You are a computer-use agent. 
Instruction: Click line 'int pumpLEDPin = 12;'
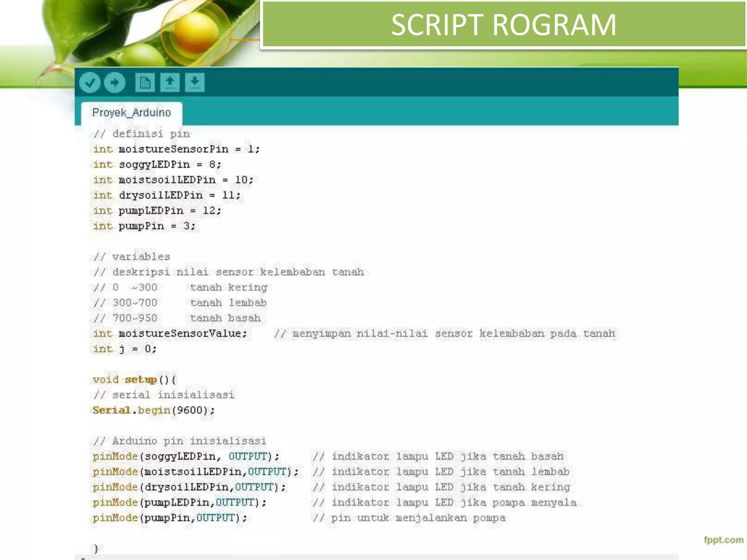pos(157,210)
